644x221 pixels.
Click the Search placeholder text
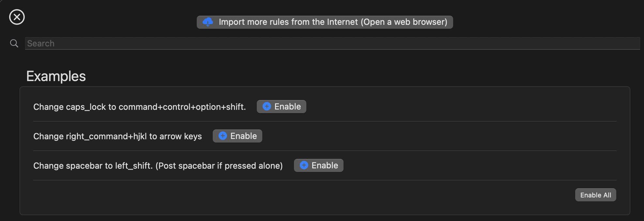click(41, 43)
